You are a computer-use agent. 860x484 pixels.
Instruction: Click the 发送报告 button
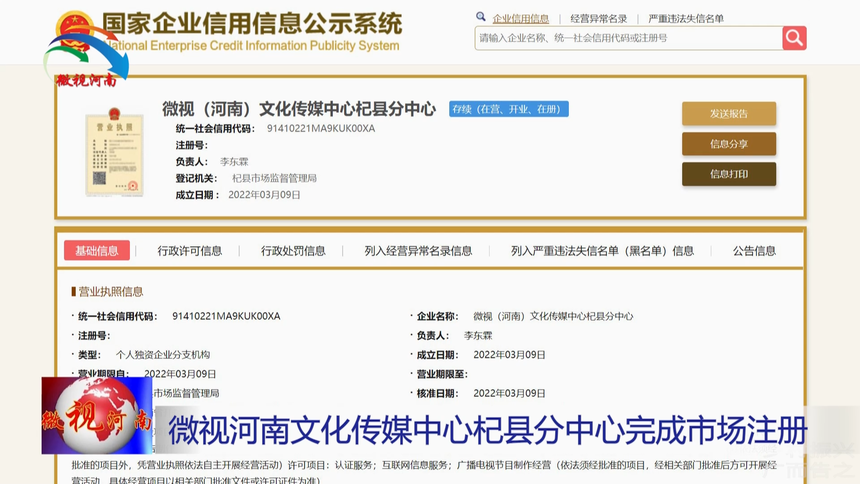(729, 114)
